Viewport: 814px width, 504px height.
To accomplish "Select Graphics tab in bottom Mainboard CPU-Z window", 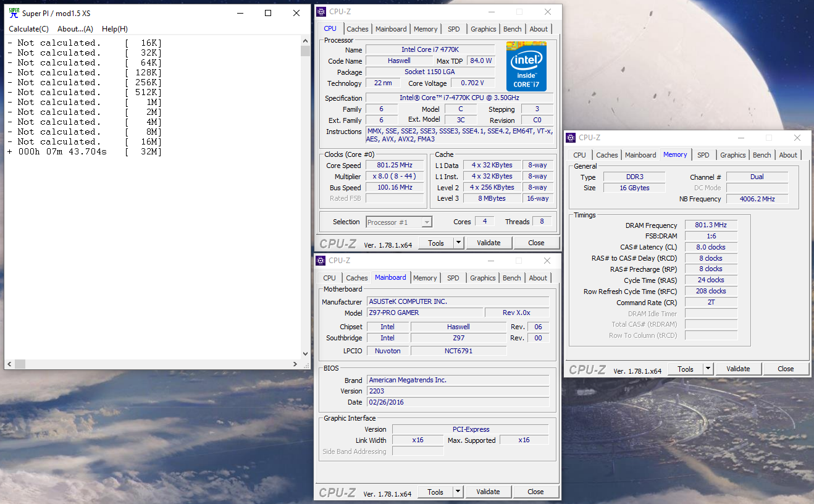I will (483, 278).
